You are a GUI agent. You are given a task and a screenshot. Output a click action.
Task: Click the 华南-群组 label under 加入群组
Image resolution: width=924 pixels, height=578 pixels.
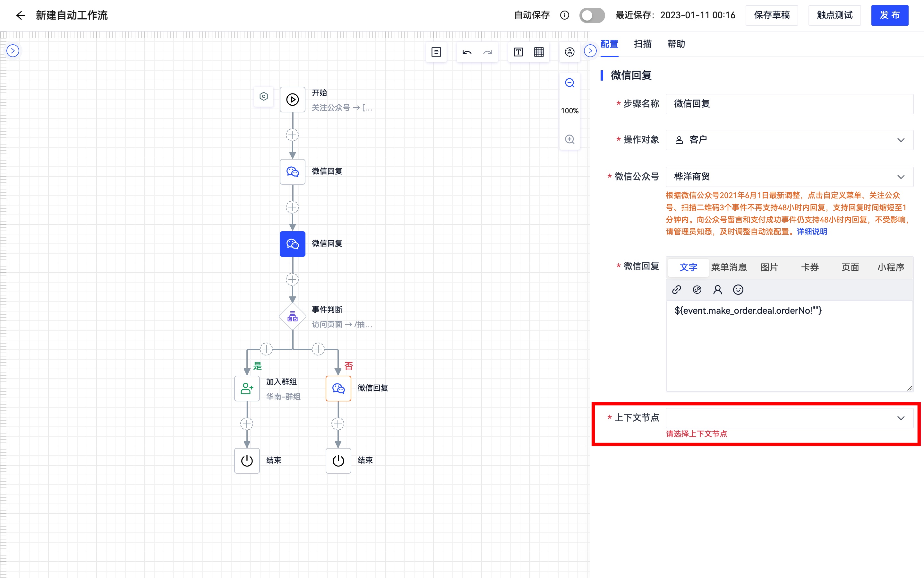(x=283, y=397)
